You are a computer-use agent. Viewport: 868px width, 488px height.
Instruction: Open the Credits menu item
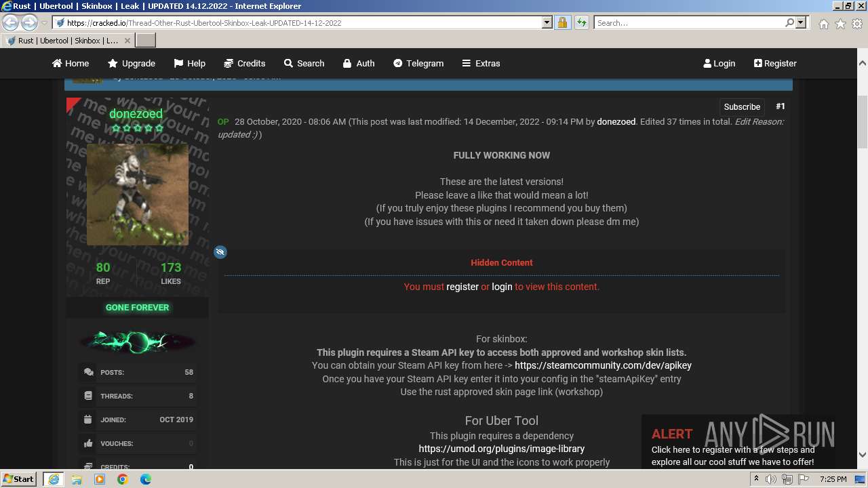point(244,63)
